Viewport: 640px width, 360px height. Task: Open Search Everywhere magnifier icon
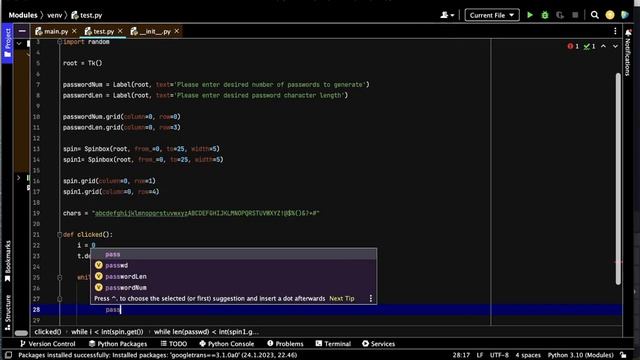pyautogui.click(x=595, y=15)
